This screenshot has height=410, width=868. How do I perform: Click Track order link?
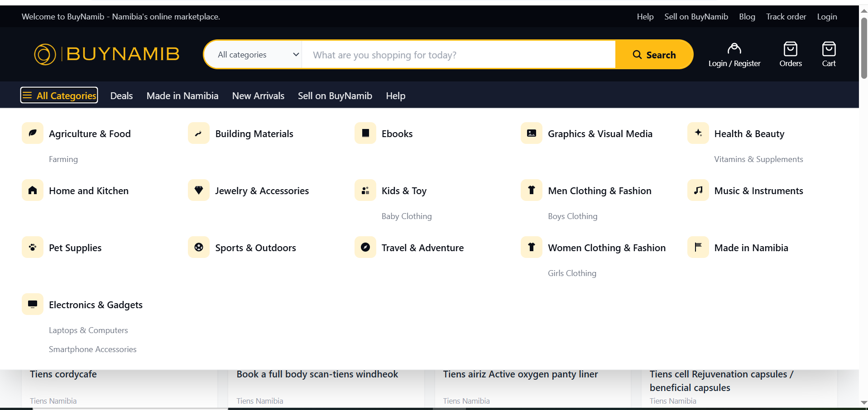coord(786,17)
